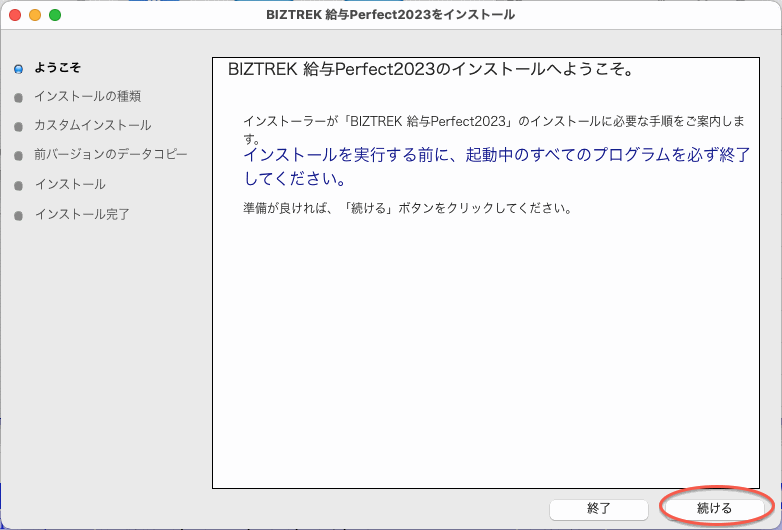Select the ようこそ step in sidebar
782x530 pixels.
57,68
